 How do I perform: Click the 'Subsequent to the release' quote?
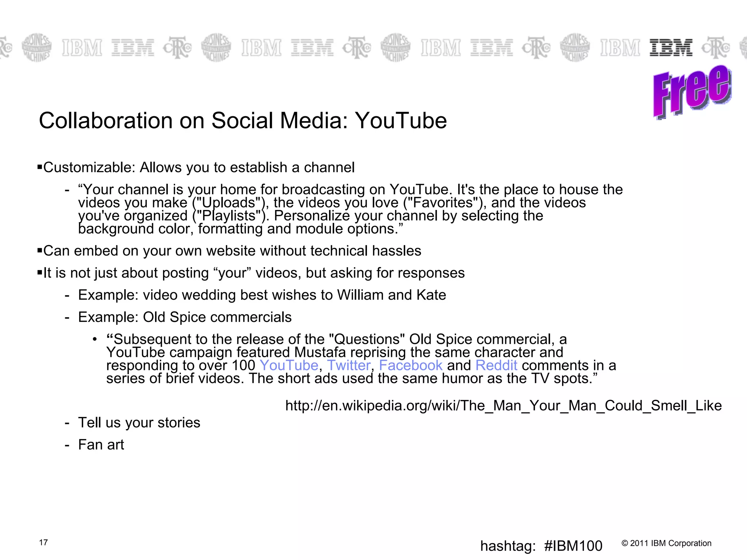(361, 359)
